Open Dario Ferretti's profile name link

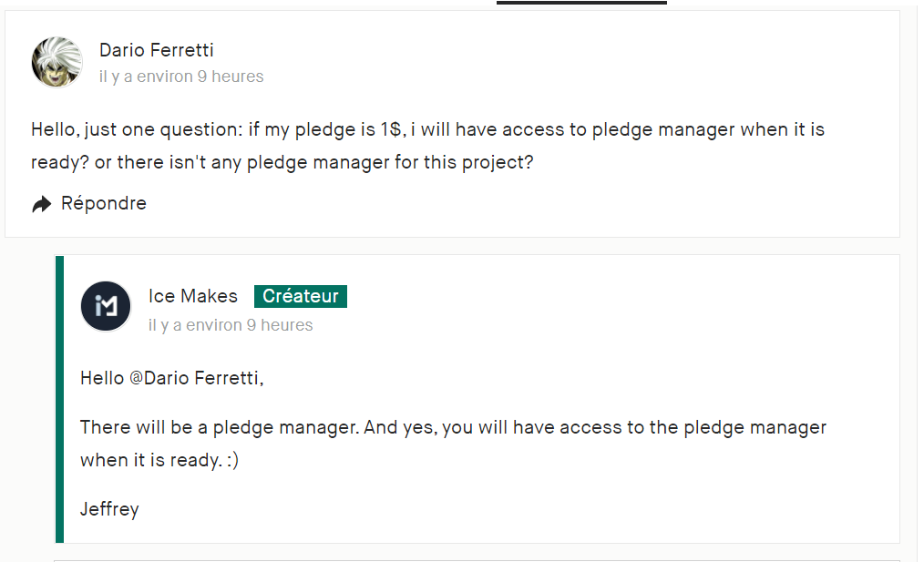(x=156, y=50)
